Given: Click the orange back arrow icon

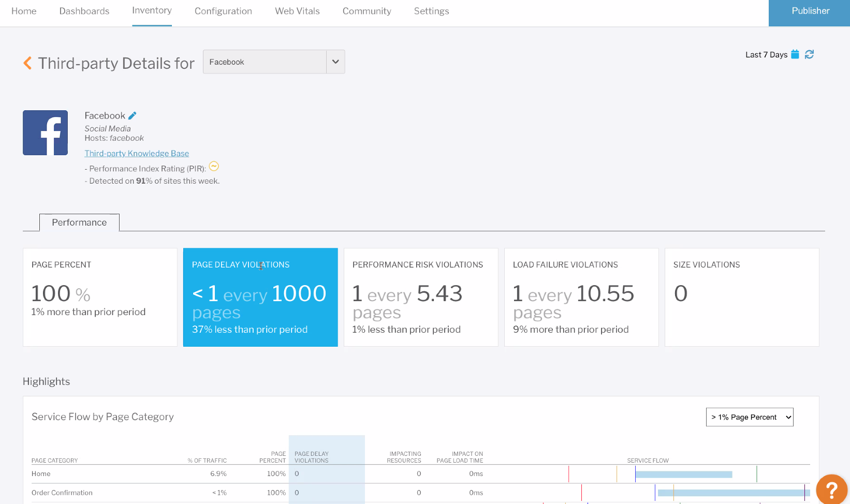Looking at the screenshot, I should pyautogui.click(x=27, y=63).
